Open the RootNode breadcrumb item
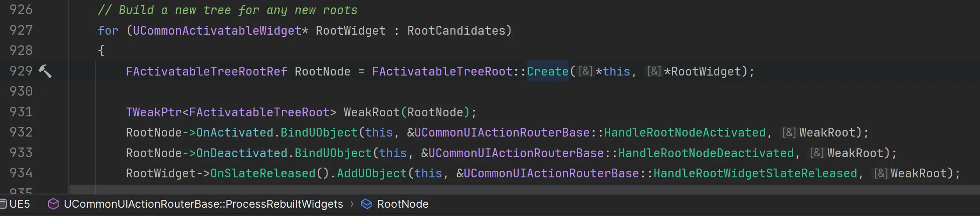Image resolution: width=980 pixels, height=216 pixels. click(x=403, y=204)
